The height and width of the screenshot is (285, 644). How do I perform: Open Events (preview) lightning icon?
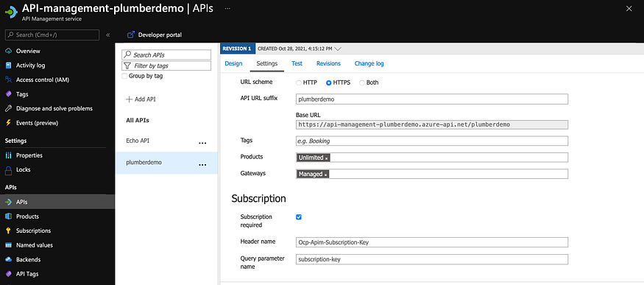(8, 123)
